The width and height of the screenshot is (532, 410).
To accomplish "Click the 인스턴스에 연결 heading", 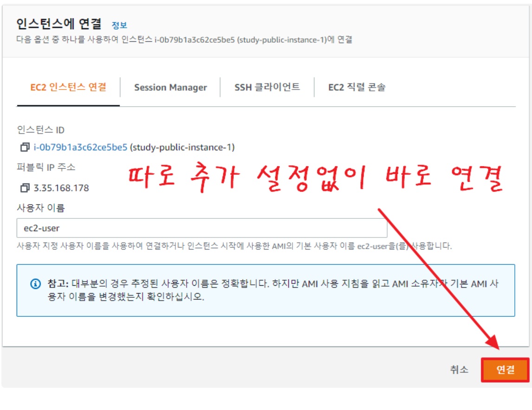I will [x=59, y=24].
